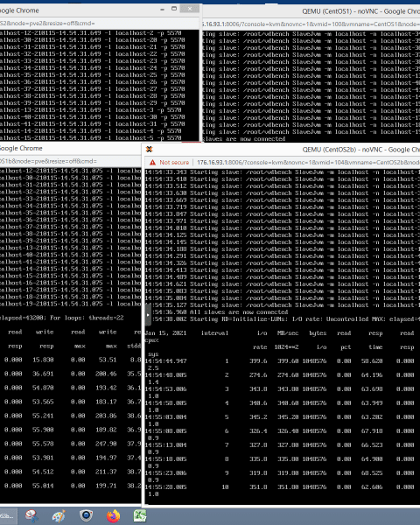Click the pve2 address bar in top-left window
The height and width of the screenshot is (525, 420).
[47, 24]
